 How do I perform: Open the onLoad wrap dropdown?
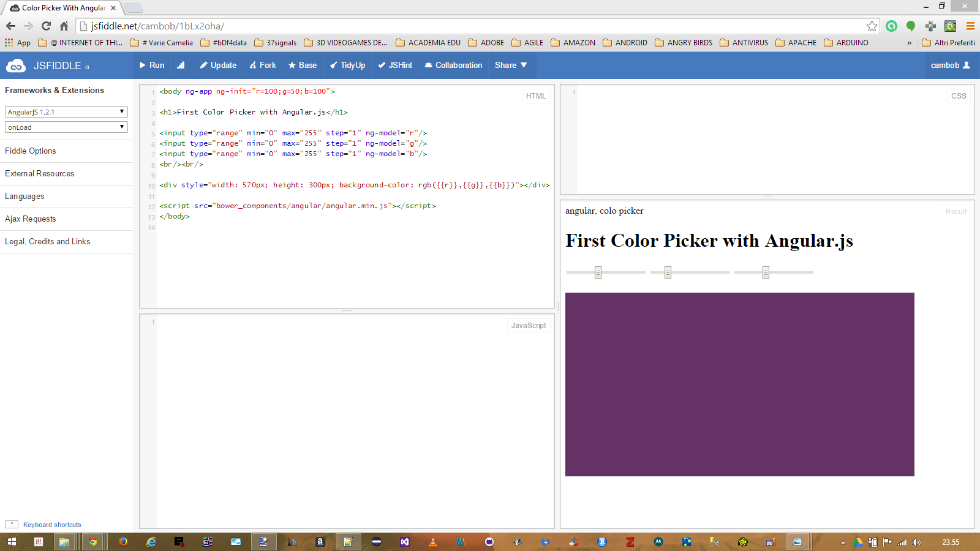click(66, 127)
